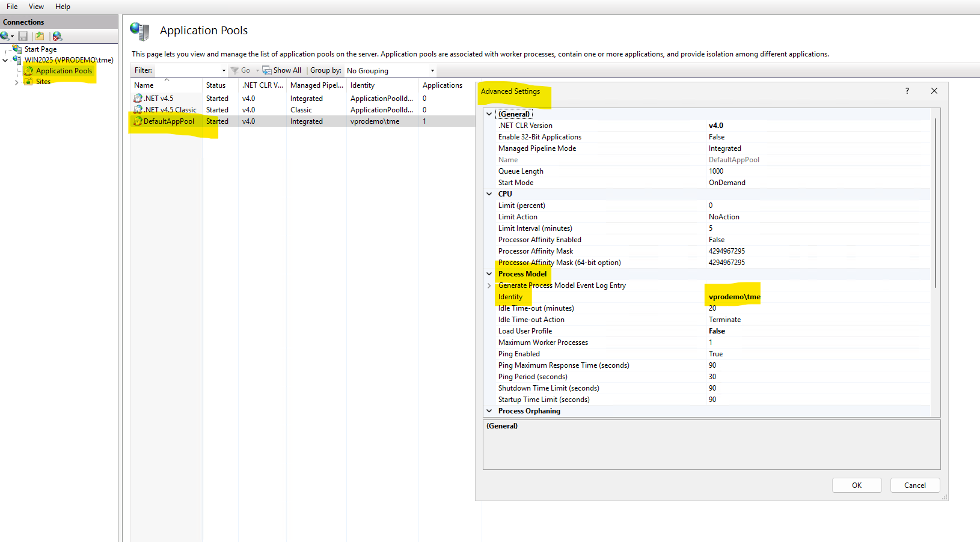The image size is (980, 542).
Task: Click the Save Connections floppy disk icon
Action: point(22,36)
